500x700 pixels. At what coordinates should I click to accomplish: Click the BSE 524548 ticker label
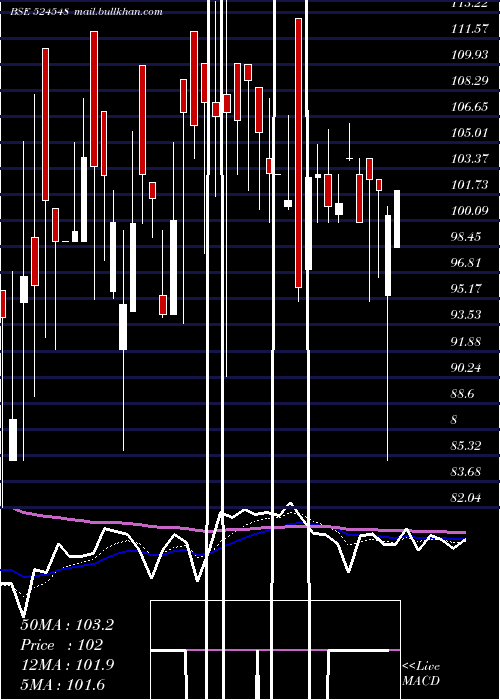39,12
